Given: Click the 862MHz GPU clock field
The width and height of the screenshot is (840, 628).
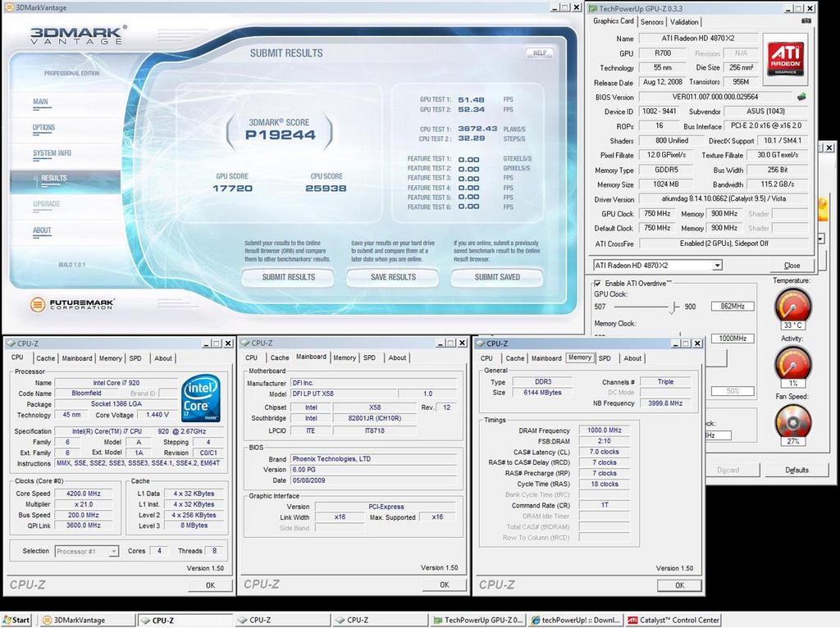Looking at the screenshot, I should click(x=733, y=307).
